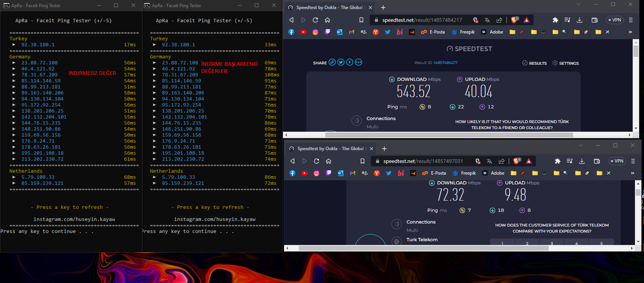This screenshot has height=283, width=644.
Task: Click the 543.52 download value
Action: click(413, 91)
